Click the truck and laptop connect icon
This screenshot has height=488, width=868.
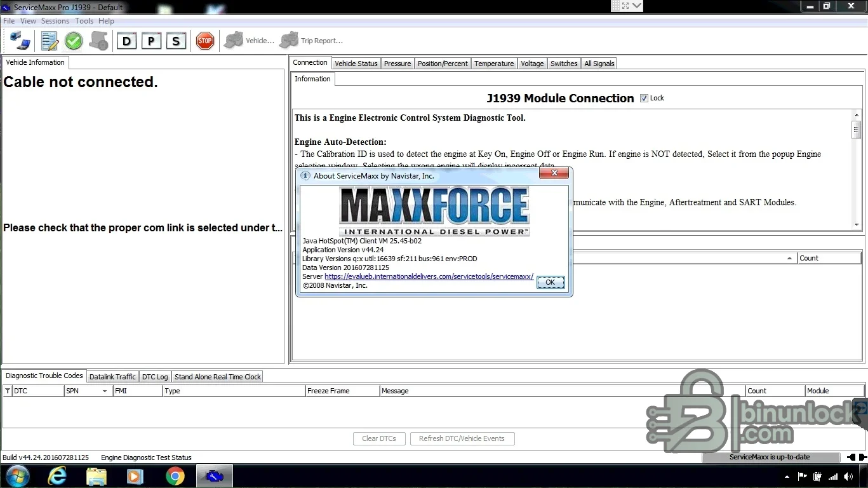coord(20,41)
